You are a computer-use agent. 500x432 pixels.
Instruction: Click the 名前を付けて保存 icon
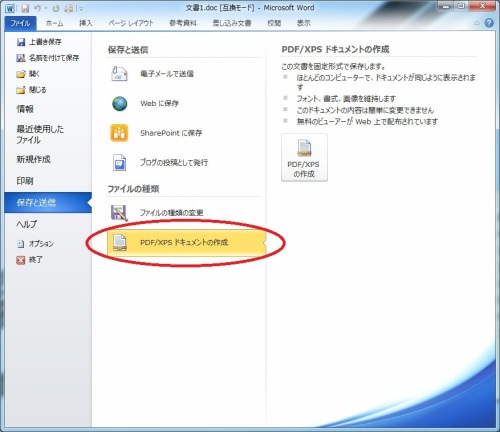(21, 58)
